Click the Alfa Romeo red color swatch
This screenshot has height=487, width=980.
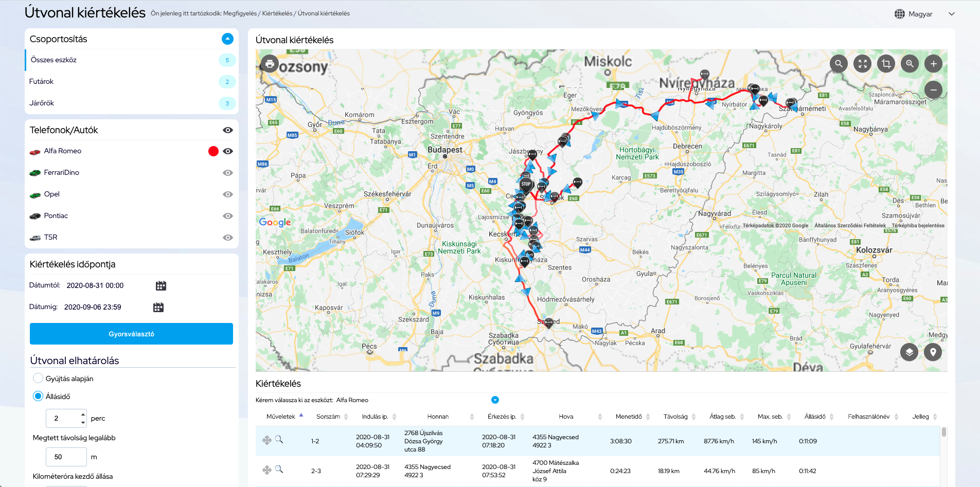pos(213,151)
